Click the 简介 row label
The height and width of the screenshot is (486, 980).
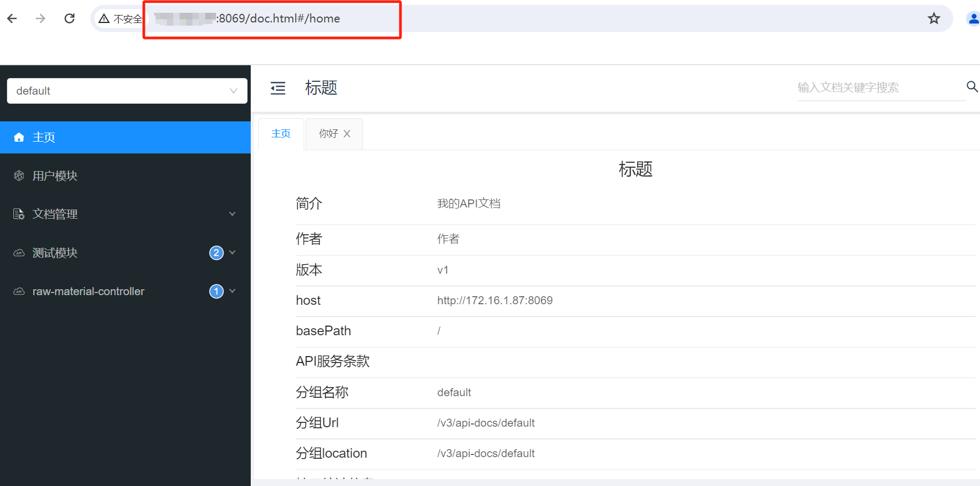pyautogui.click(x=309, y=204)
